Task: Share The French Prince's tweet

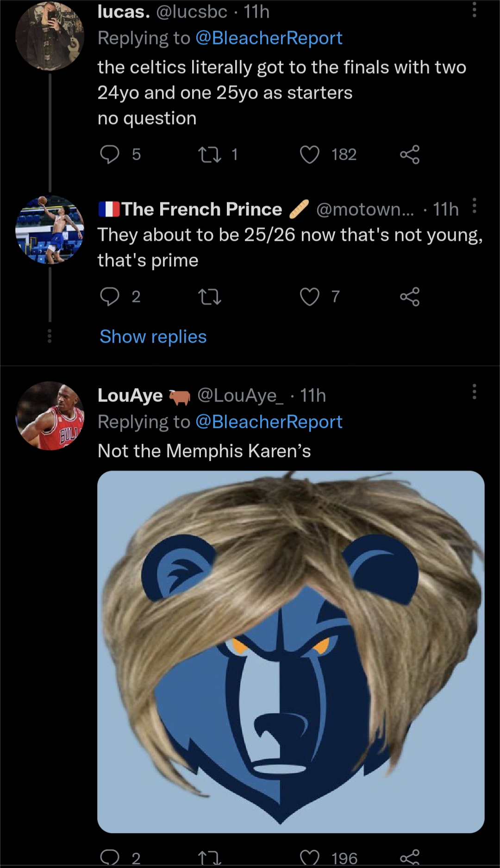Action: (x=410, y=296)
